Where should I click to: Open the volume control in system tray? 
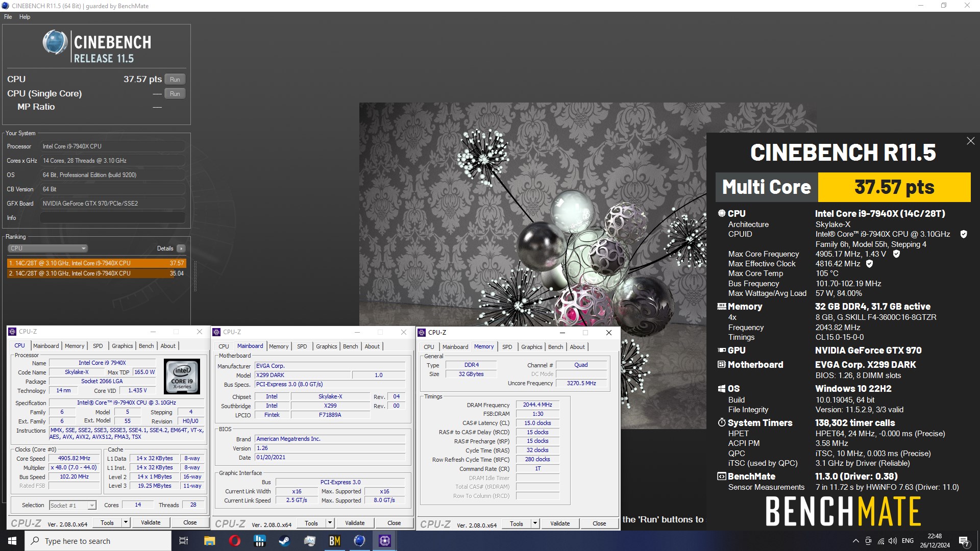click(892, 541)
